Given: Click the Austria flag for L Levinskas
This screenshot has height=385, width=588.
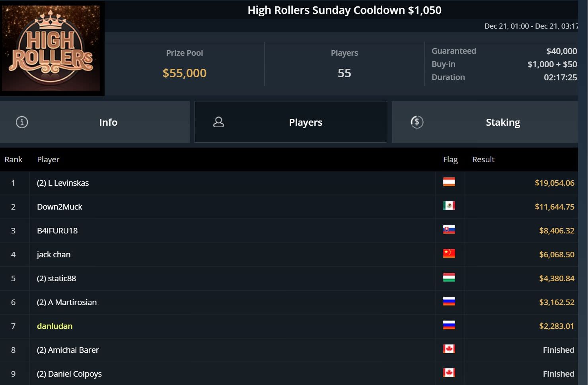Looking at the screenshot, I should [449, 182].
